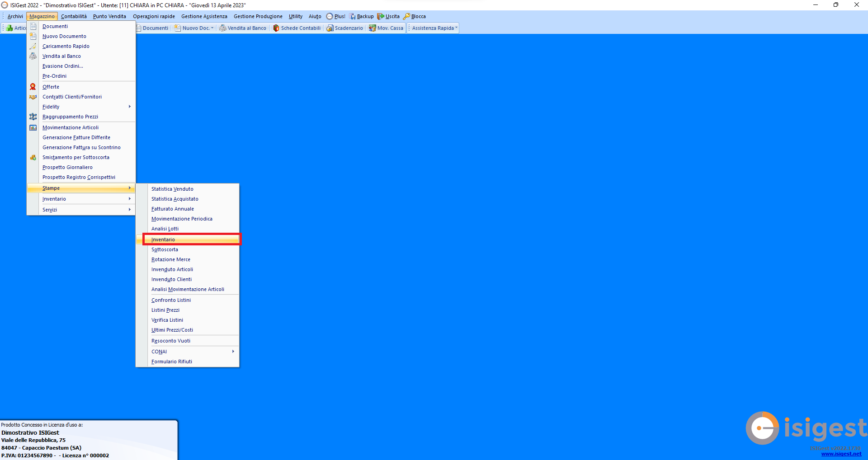Expand the Servizi submenu
868x460 pixels.
coord(86,210)
